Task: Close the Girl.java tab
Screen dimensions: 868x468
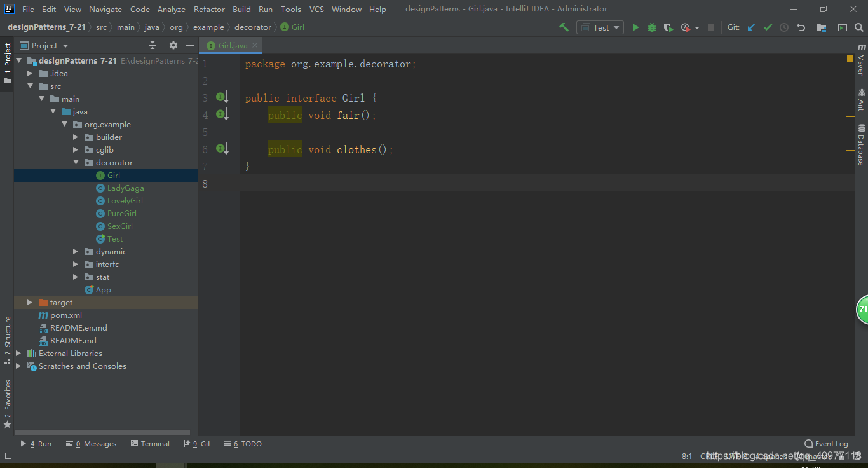Action: tap(255, 45)
